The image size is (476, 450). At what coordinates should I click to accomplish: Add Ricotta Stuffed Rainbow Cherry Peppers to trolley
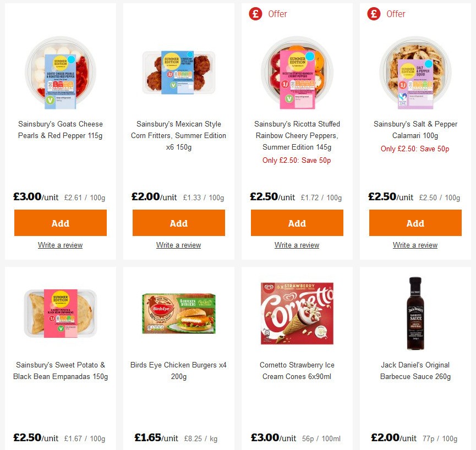click(x=297, y=223)
